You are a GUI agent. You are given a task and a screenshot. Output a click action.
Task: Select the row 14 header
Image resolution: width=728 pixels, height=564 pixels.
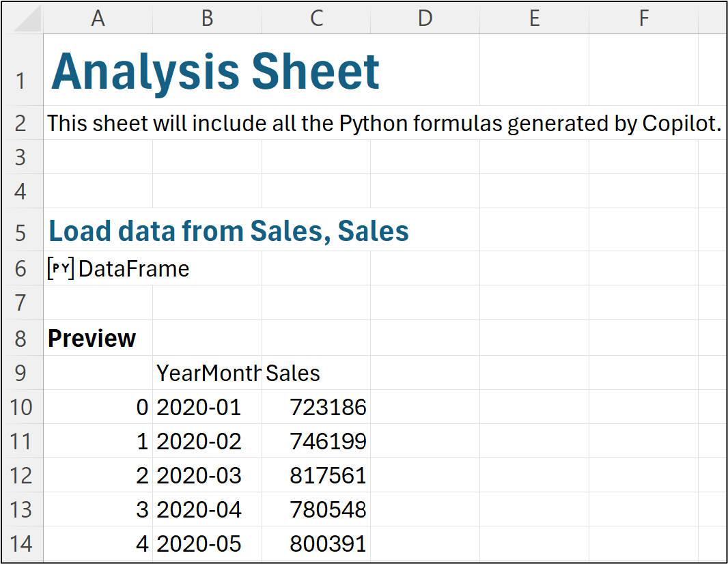(x=21, y=544)
